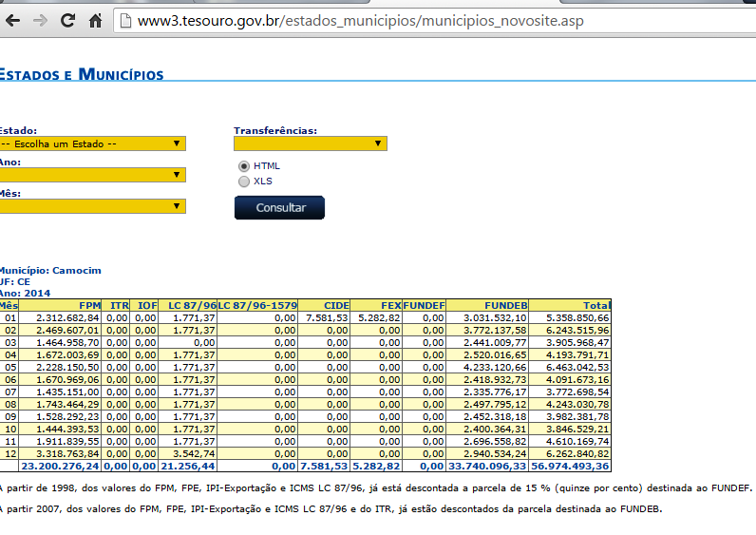Click the LC 87/96-1579 column header
The image size is (756, 535).
coord(257,305)
